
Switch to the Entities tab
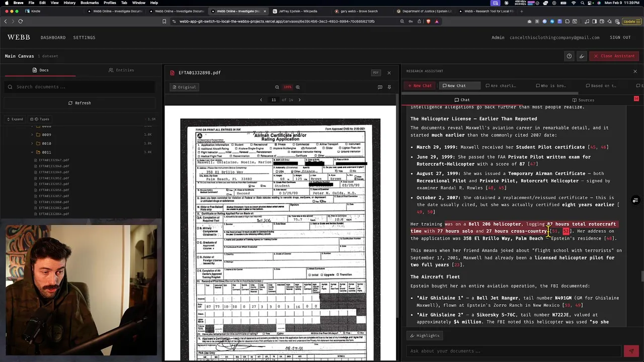tap(121, 70)
